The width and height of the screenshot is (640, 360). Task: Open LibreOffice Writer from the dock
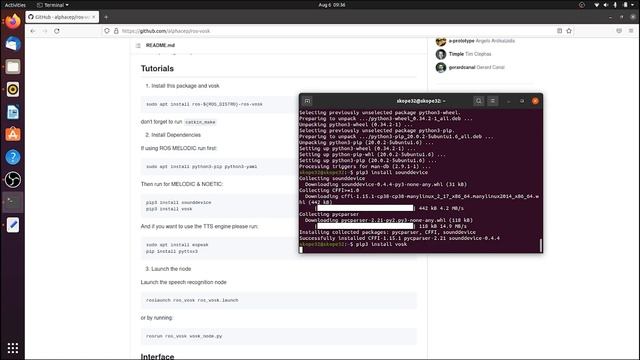tap(13, 112)
